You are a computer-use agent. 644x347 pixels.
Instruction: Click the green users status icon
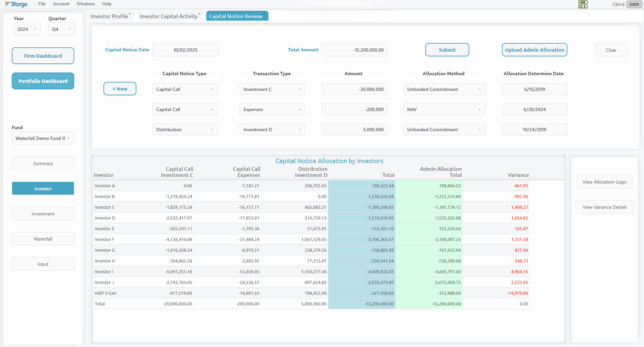pos(583,6)
